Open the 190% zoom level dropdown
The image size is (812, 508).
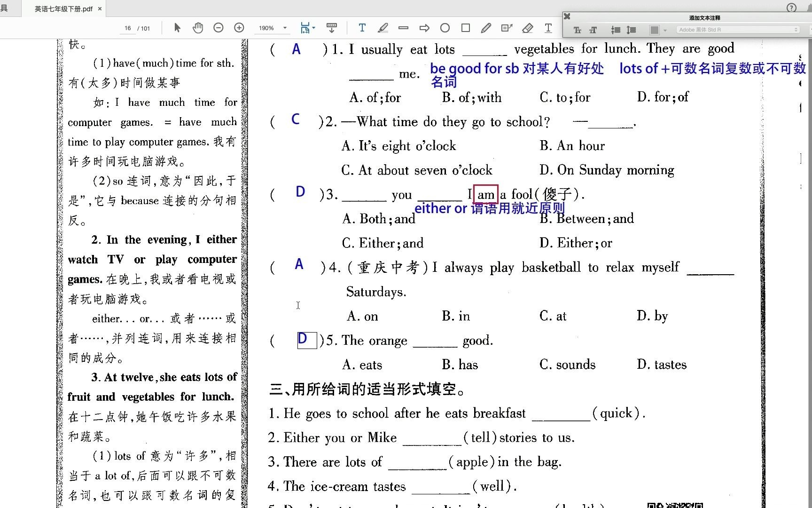(x=273, y=28)
